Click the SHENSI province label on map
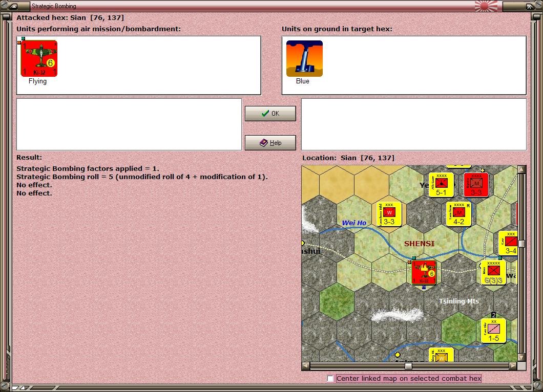 click(419, 244)
